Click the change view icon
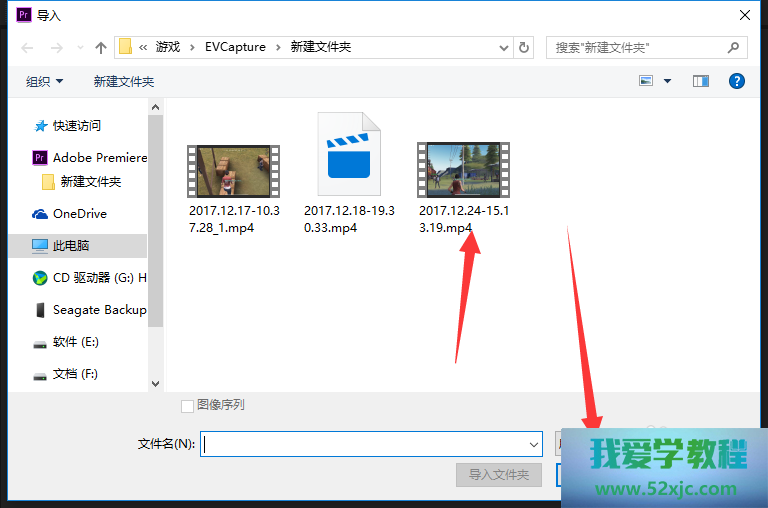This screenshot has width=768, height=508. [x=647, y=81]
